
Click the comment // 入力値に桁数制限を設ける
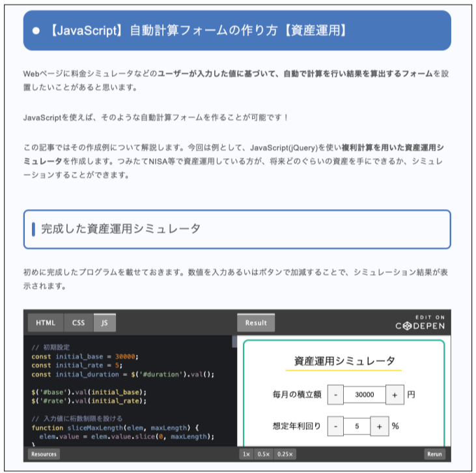point(77,419)
